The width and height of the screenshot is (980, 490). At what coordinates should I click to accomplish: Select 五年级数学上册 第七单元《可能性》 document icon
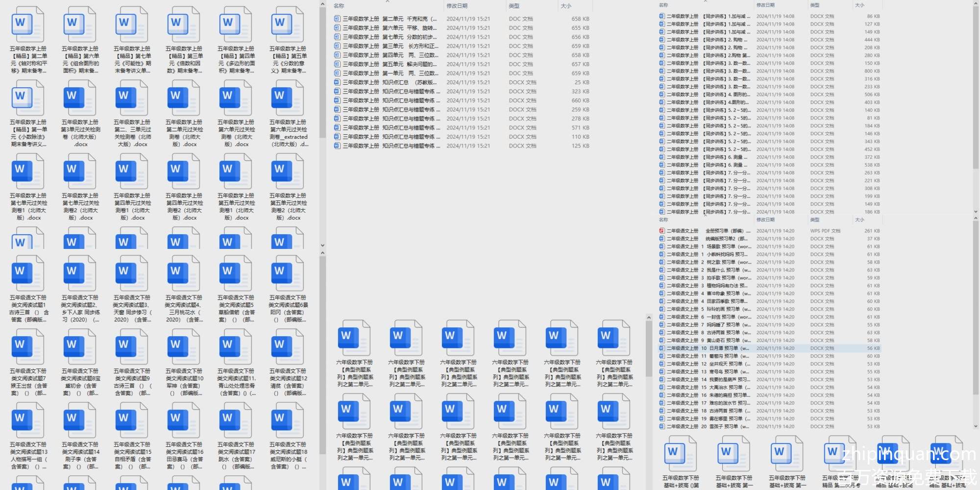click(132, 24)
